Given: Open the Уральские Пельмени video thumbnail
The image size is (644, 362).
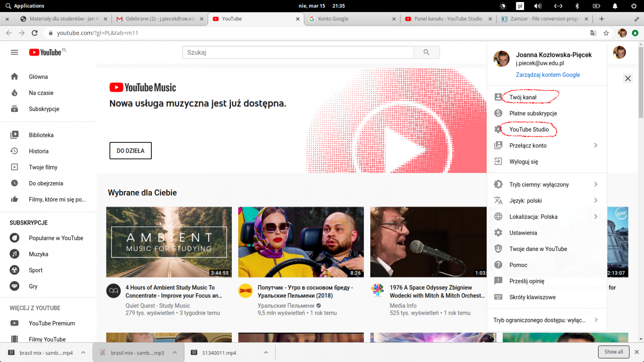Looking at the screenshot, I should pos(301,242).
